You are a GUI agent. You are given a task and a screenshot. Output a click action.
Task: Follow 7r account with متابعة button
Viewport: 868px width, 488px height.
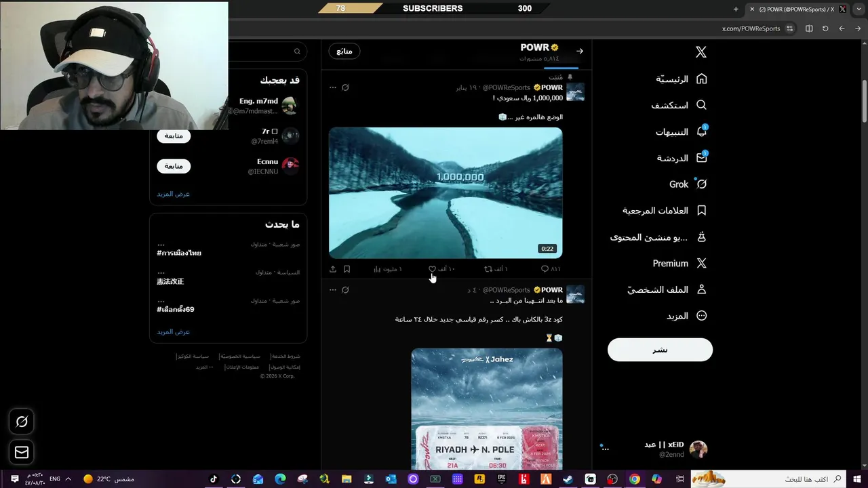(174, 136)
